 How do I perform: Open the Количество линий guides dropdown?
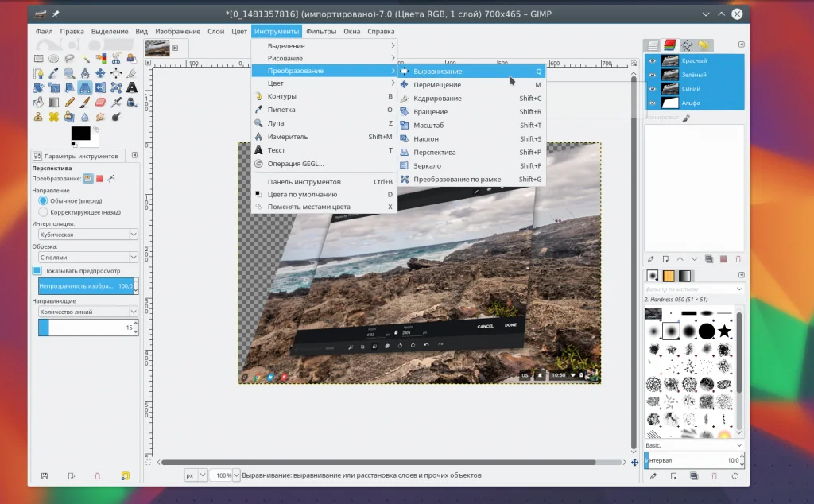tap(87, 312)
